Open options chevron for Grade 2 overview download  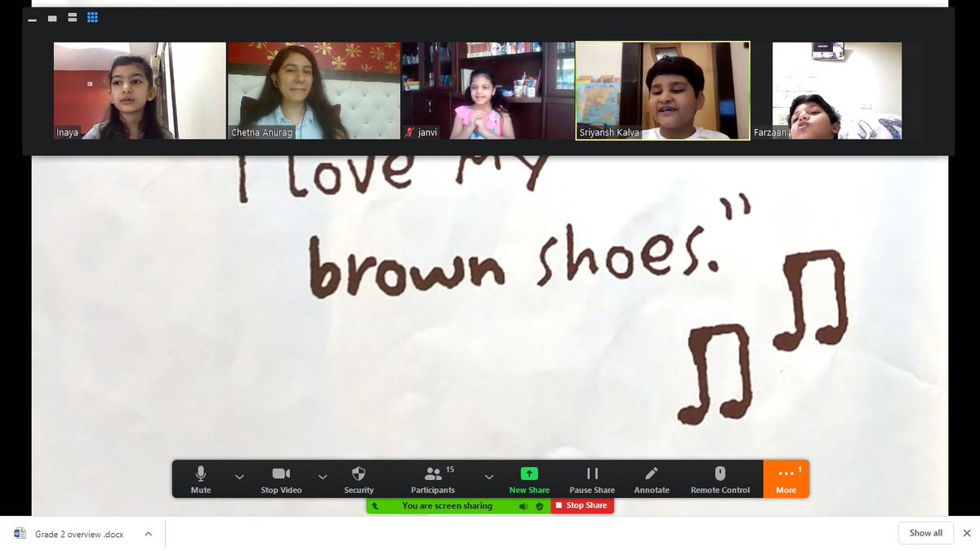tap(148, 534)
